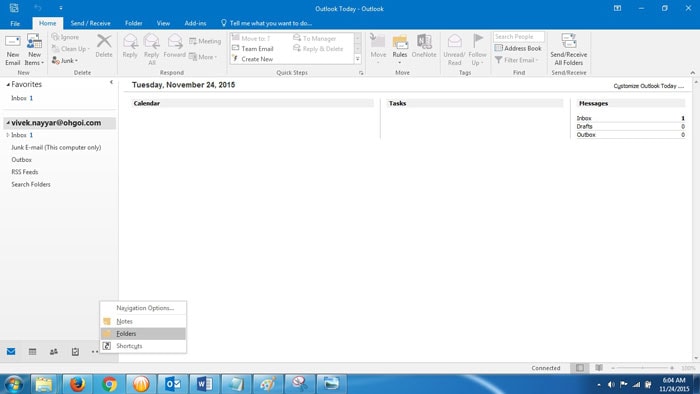700x394 pixels.
Task: Switch to the Folder tab
Action: [133, 23]
